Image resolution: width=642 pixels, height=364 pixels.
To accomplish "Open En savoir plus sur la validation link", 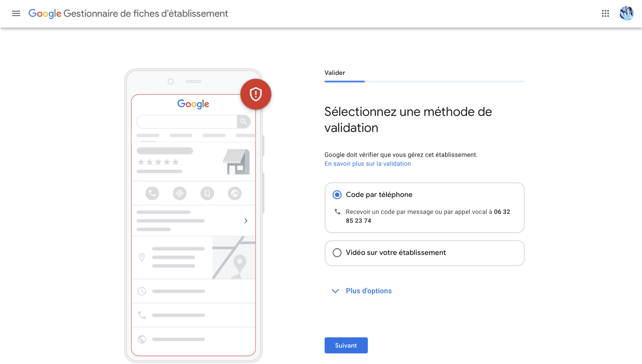I will [368, 164].
